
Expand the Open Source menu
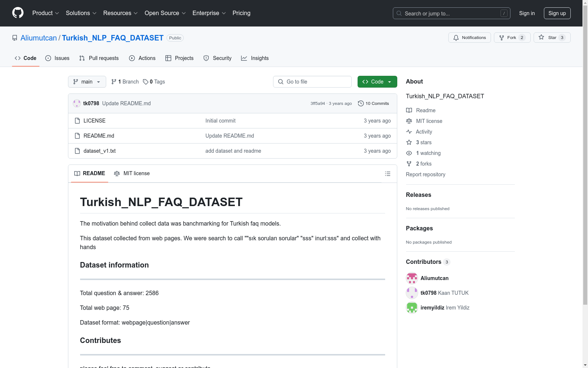click(x=165, y=13)
